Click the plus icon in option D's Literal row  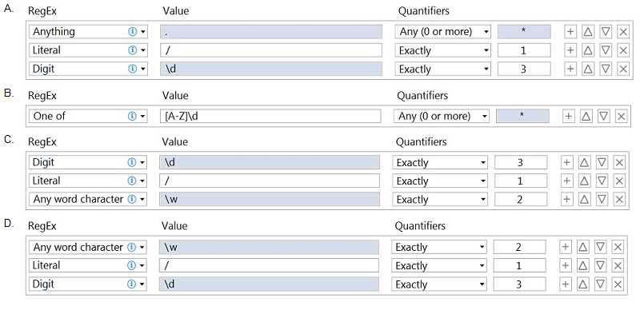[x=565, y=265]
